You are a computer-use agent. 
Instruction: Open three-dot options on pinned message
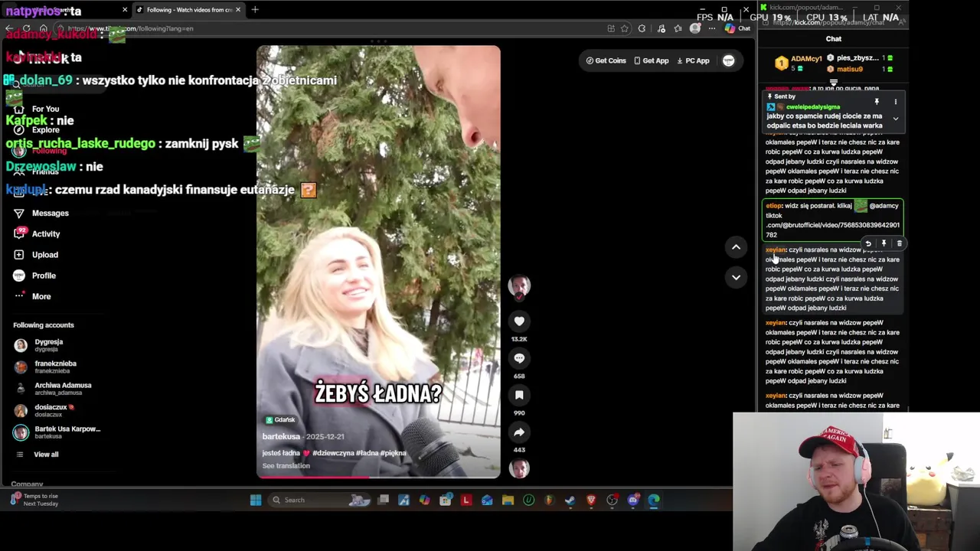click(x=895, y=102)
